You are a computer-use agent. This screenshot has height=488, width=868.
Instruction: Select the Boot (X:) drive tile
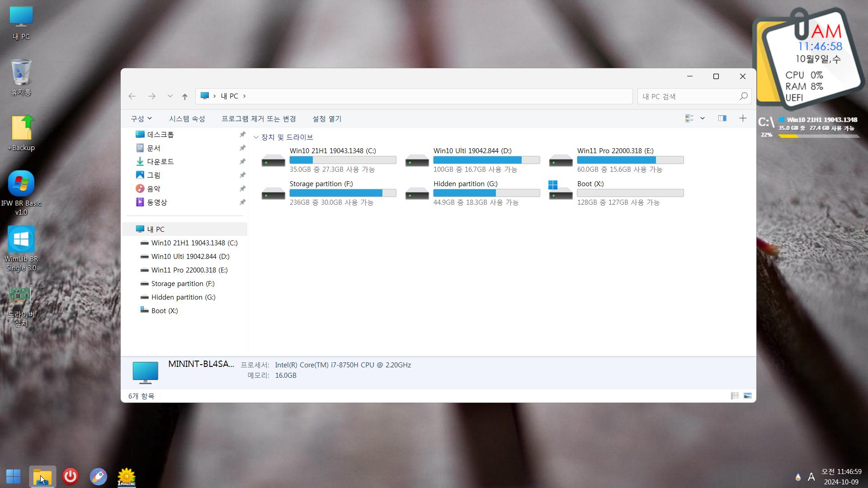pos(617,193)
